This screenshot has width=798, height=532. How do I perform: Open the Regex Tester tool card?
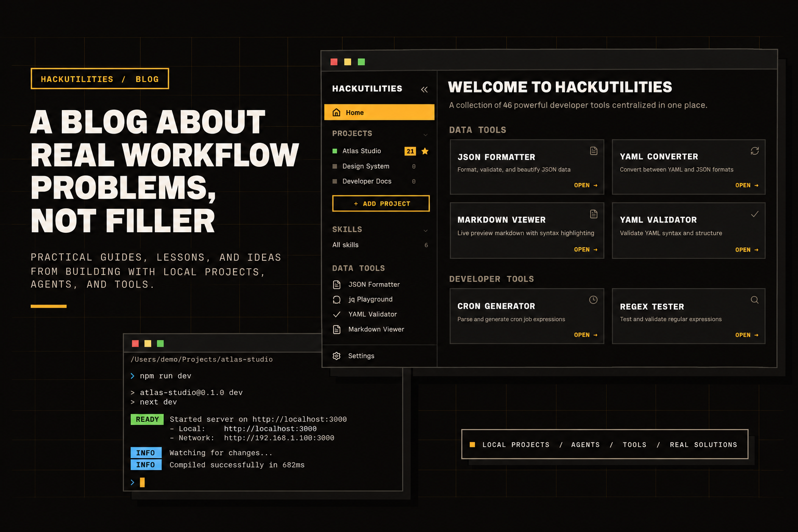pos(689,316)
